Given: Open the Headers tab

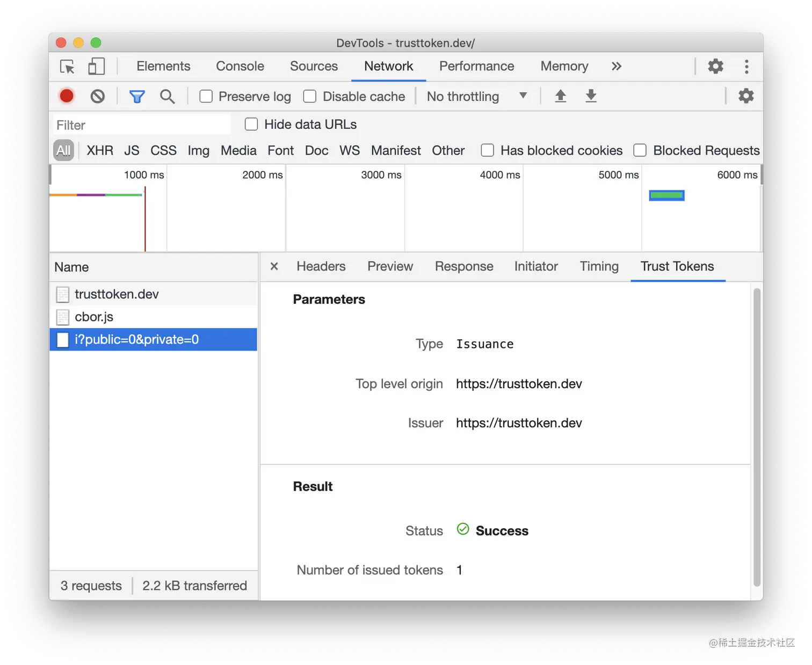Looking at the screenshot, I should click(x=321, y=266).
